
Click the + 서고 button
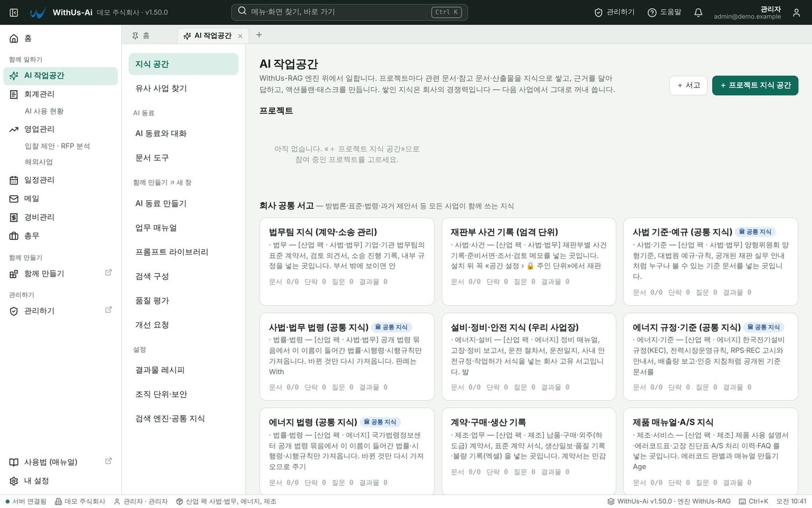(x=688, y=85)
